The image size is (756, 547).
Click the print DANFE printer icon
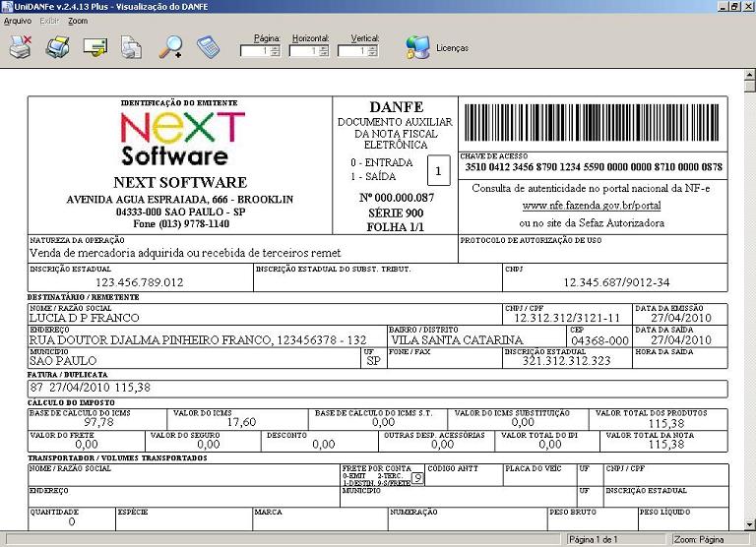click(58, 47)
